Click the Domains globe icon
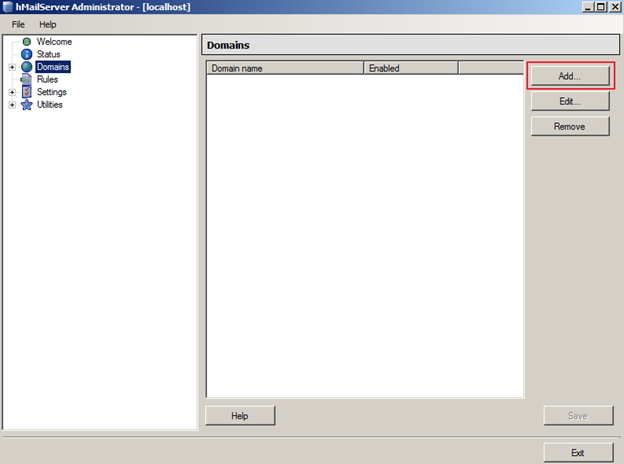Image resolution: width=624 pixels, height=464 pixels. pos(27,67)
